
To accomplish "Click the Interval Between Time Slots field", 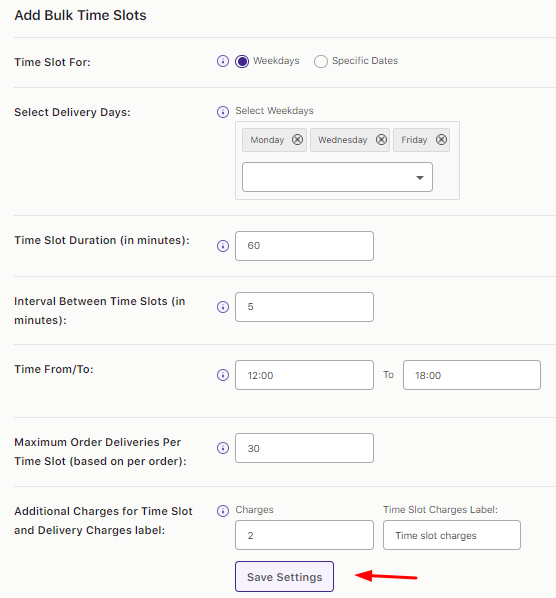I will (304, 307).
